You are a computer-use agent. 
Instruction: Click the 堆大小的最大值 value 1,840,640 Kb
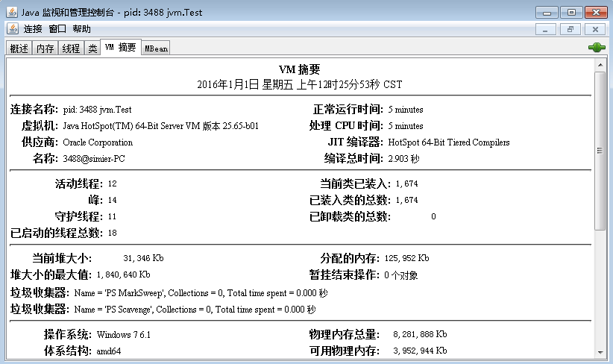click(x=123, y=274)
